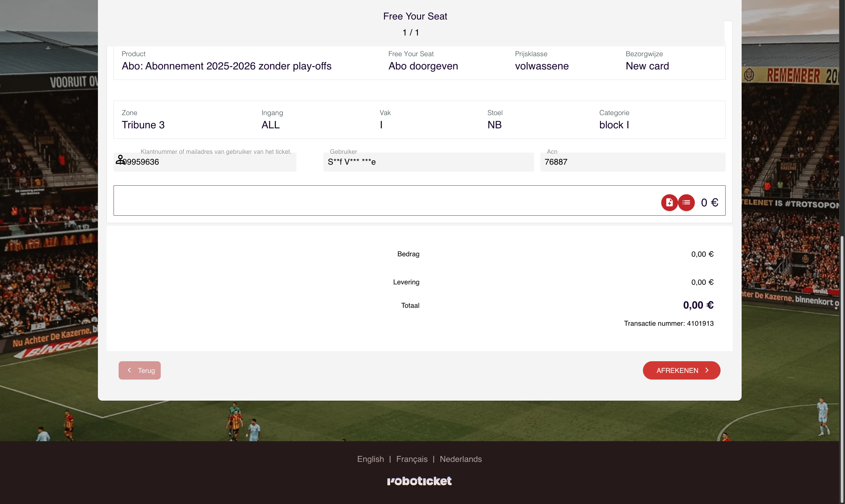Click product name Abo: Abonnement 2025-2026 zonder play-offs
Screen dimensions: 845x504
(227, 66)
